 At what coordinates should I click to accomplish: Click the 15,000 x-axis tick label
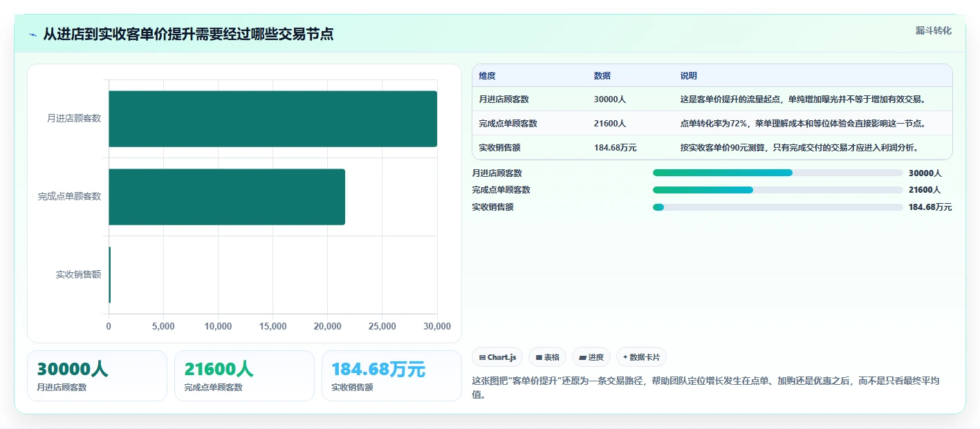272,326
